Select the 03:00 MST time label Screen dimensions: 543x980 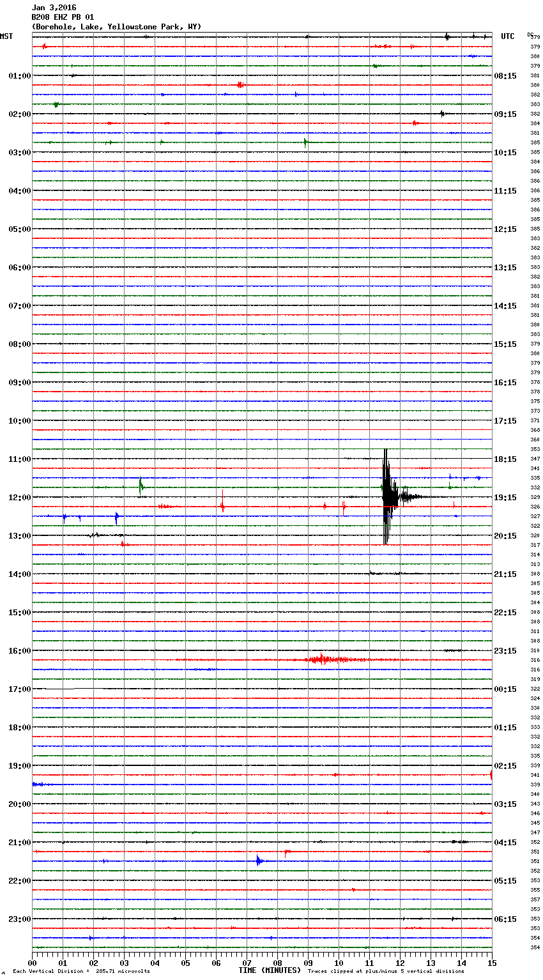point(19,153)
